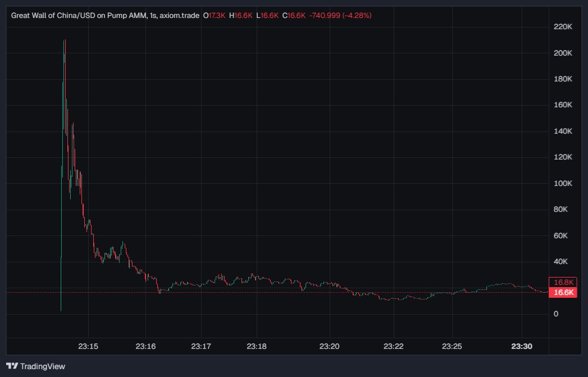
Task: Click the 60K price axis label
Action: click(x=560, y=235)
